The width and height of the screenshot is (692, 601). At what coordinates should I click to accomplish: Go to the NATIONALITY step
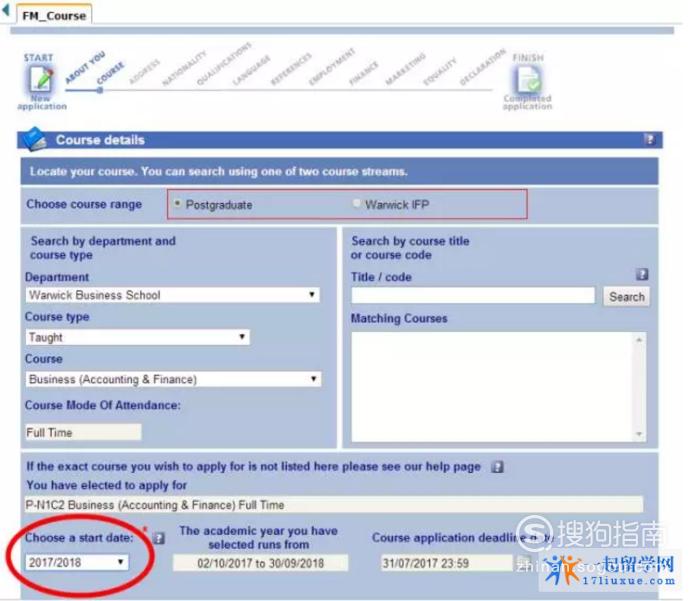[x=184, y=68]
